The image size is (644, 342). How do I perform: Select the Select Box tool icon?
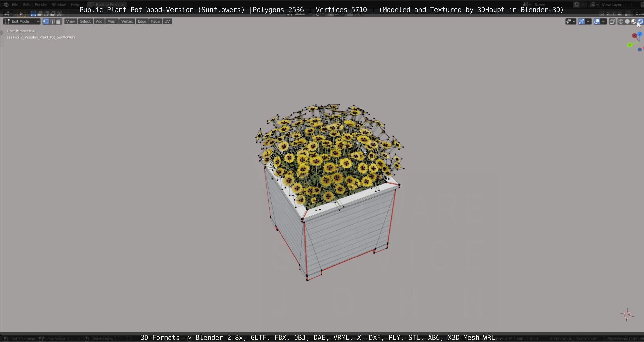[x=21, y=14]
